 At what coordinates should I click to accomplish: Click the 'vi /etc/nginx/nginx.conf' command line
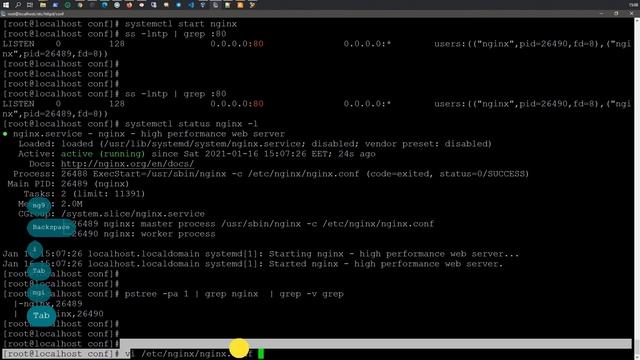click(x=189, y=354)
